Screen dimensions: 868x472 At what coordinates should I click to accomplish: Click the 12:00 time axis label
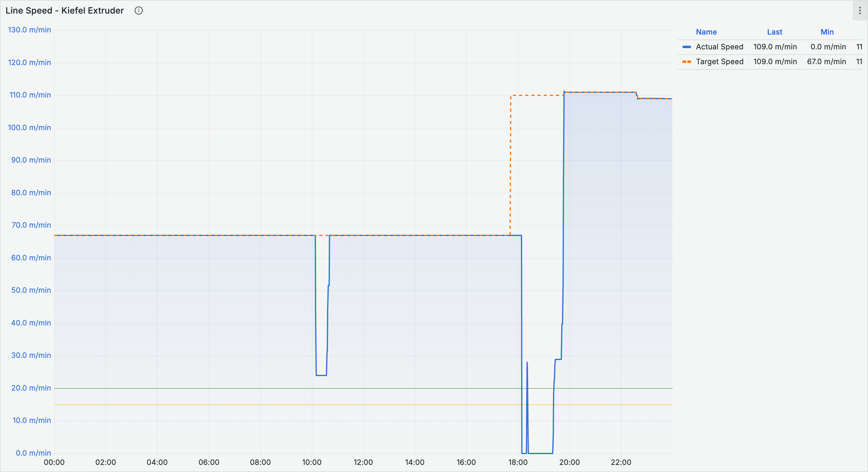pos(363,462)
